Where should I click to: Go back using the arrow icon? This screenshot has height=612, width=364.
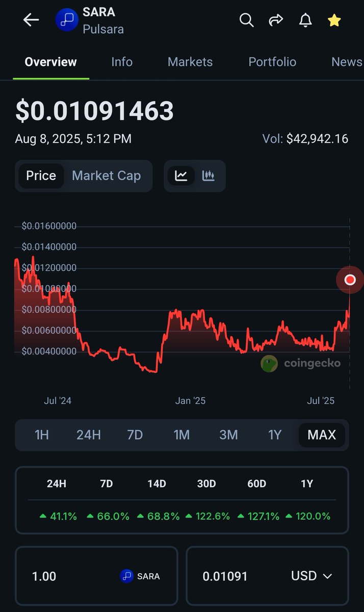(31, 20)
